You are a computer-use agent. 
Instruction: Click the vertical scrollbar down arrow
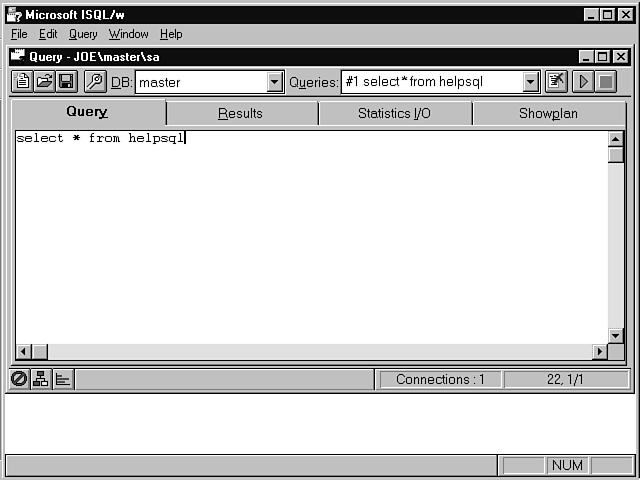tap(616, 335)
